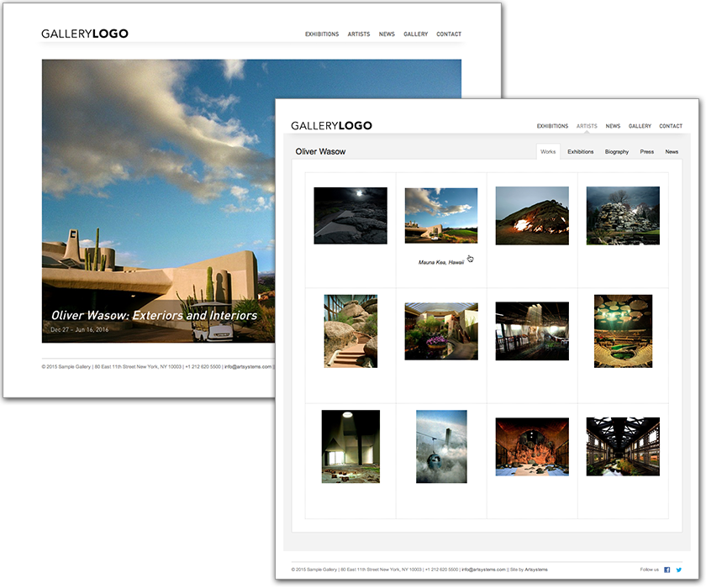Screen dimensions: 706x588
Task: Open glowing hillside fire thumbnail
Action: (x=532, y=216)
